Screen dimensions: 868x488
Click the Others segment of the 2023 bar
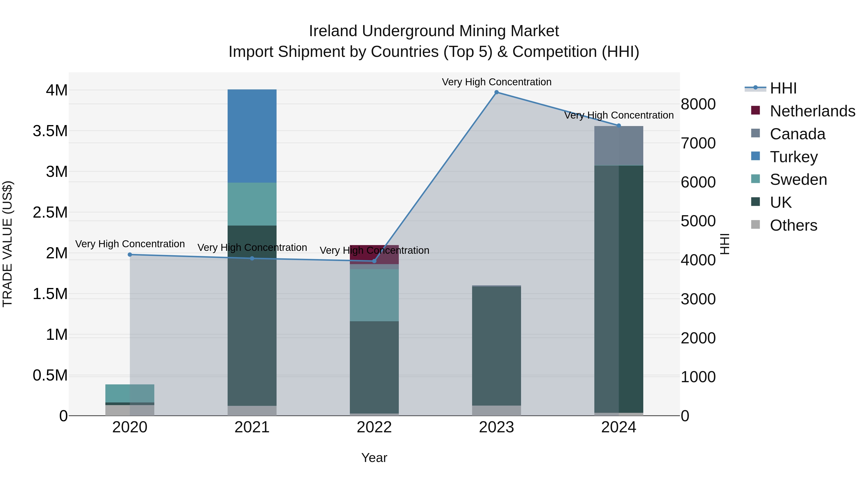(x=496, y=411)
